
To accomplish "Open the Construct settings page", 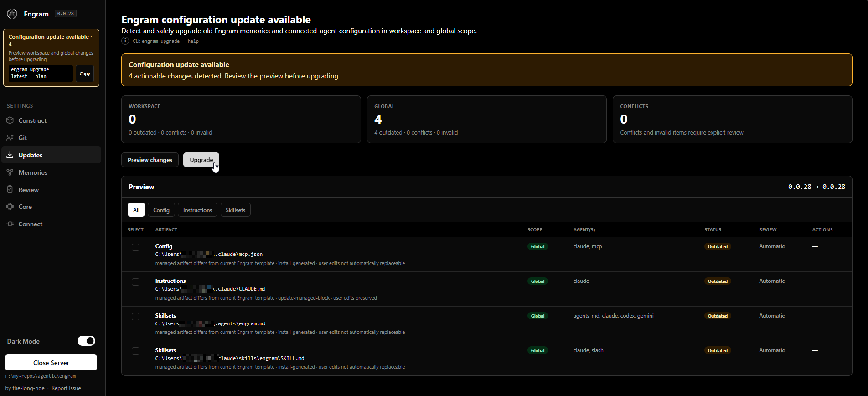I will pos(51,120).
